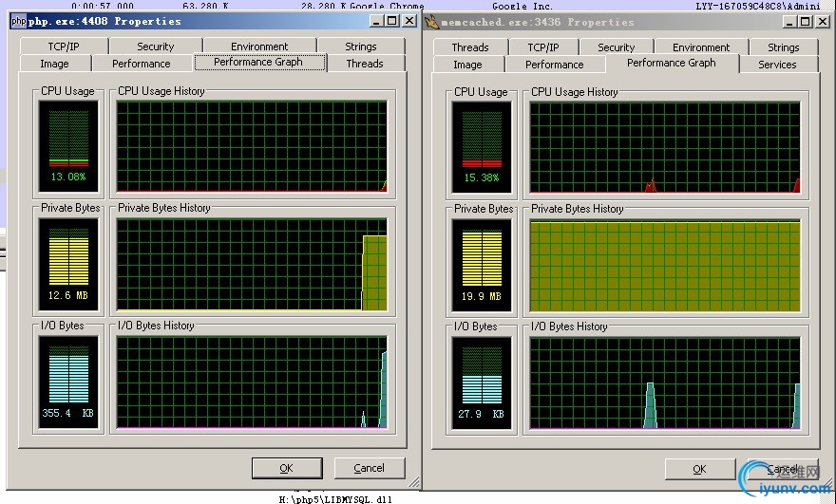Open the Threads tab in php.exe Properties
This screenshot has width=836, height=504.
(365, 64)
